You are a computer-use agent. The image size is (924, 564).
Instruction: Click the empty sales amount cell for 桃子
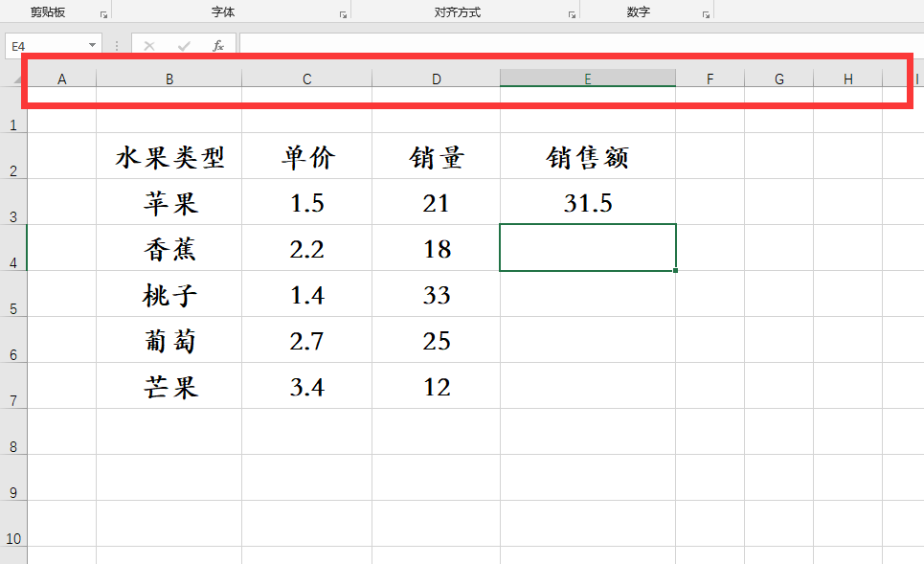[588, 294]
